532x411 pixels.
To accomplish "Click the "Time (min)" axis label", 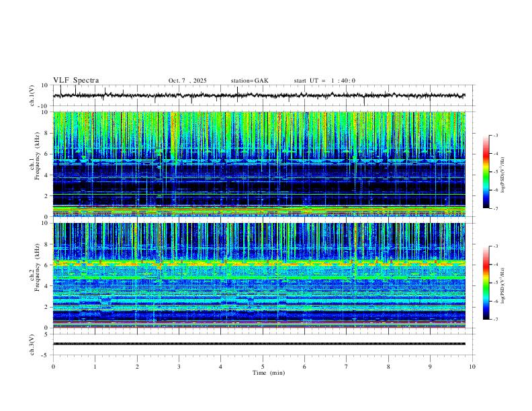I will point(269,373).
